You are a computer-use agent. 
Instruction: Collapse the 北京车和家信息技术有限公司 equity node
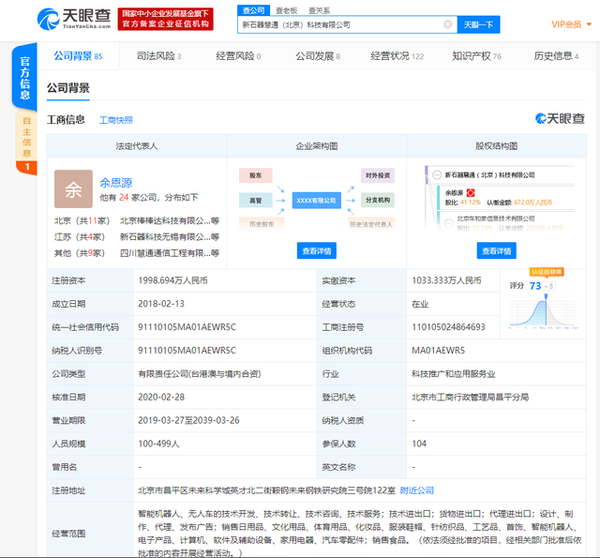click(x=449, y=223)
